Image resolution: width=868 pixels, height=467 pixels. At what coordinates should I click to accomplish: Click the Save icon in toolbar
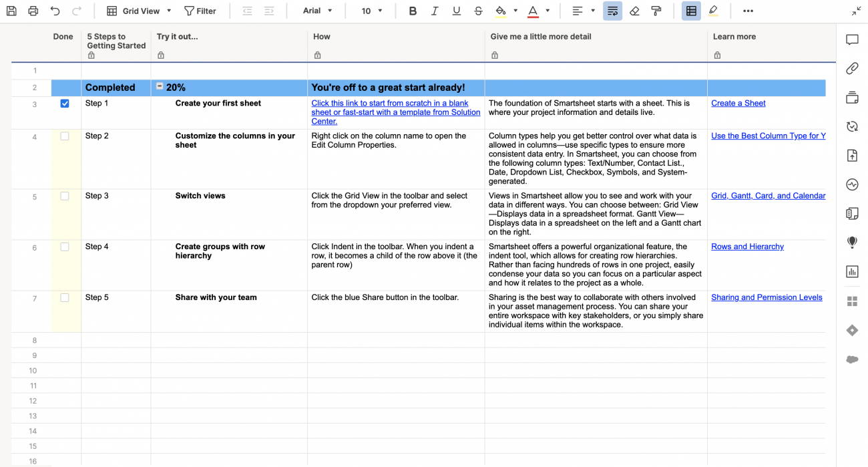point(11,11)
